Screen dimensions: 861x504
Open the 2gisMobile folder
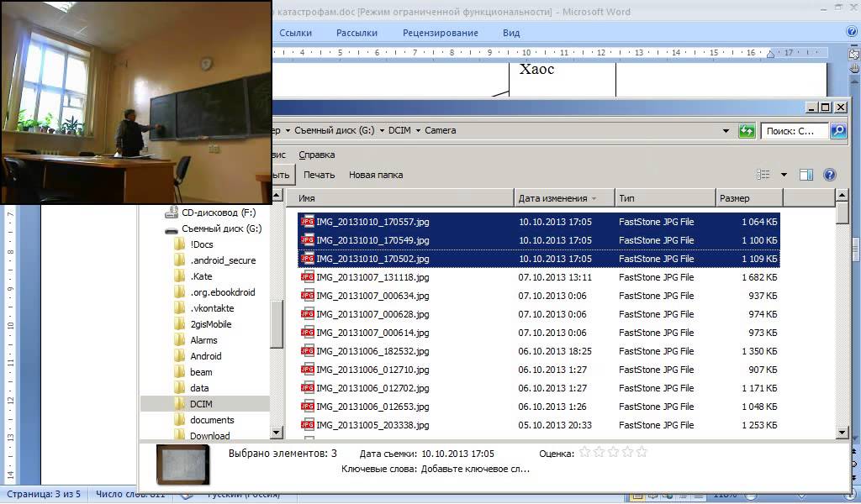coord(211,324)
